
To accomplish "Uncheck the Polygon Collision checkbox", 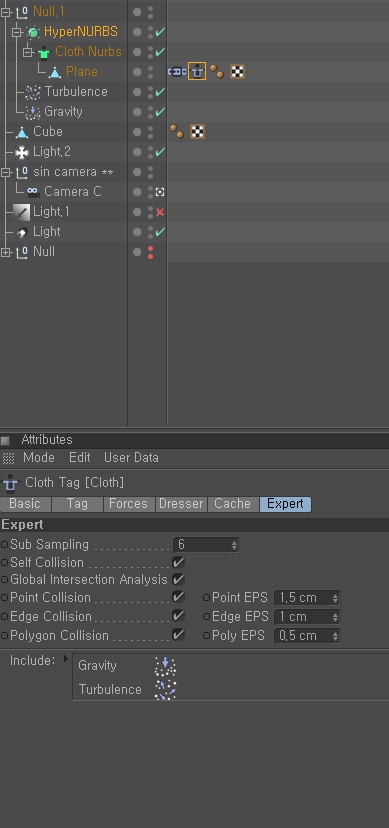I will 178,635.
